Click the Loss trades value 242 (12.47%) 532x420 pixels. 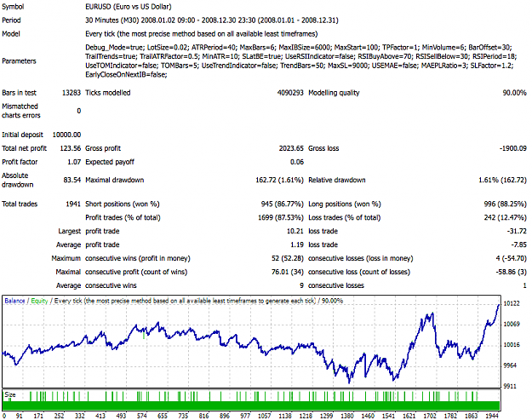(x=506, y=217)
